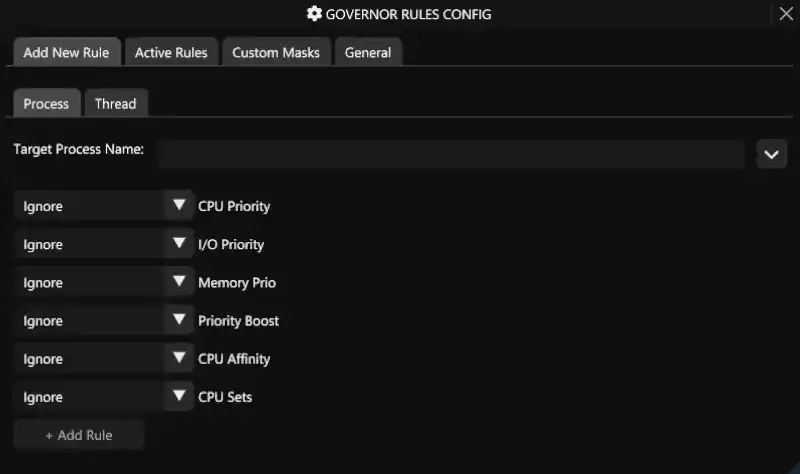Open the CPU Priority dropdown arrow

pos(179,206)
